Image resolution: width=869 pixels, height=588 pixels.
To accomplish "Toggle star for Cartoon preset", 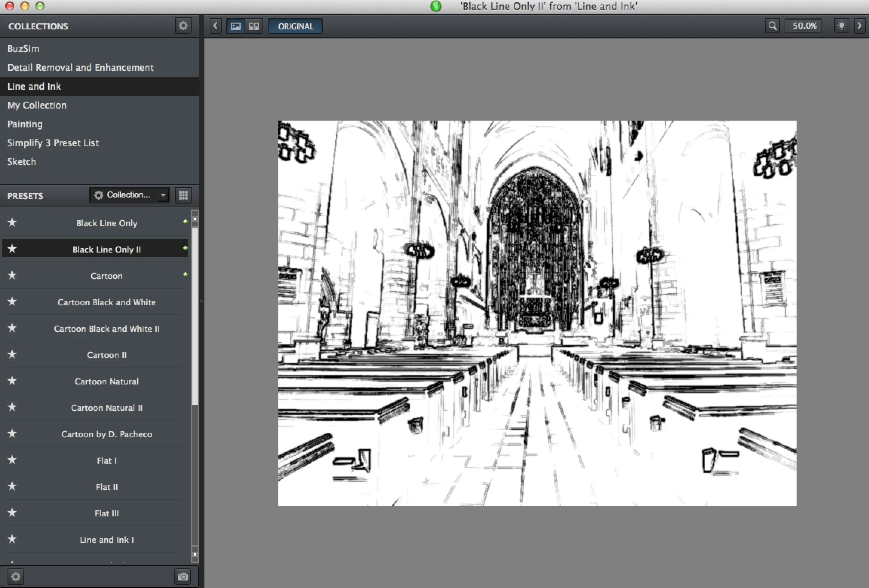I will [x=12, y=276].
